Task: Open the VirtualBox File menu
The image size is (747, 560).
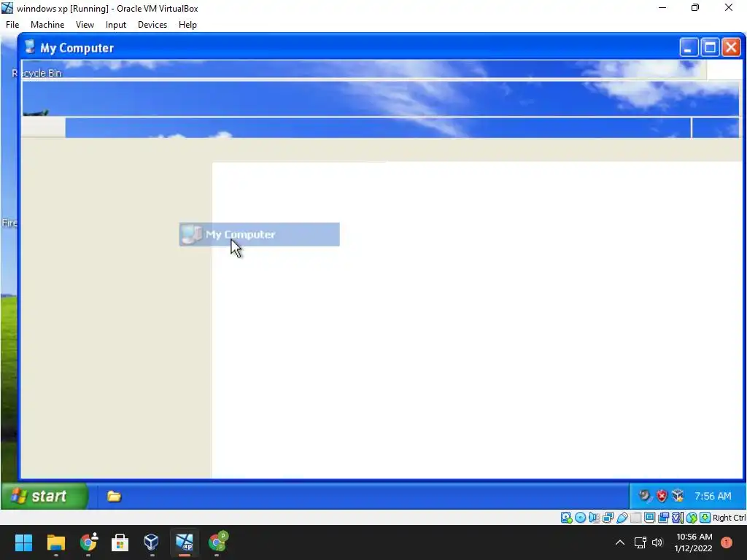Action: [x=12, y=25]
